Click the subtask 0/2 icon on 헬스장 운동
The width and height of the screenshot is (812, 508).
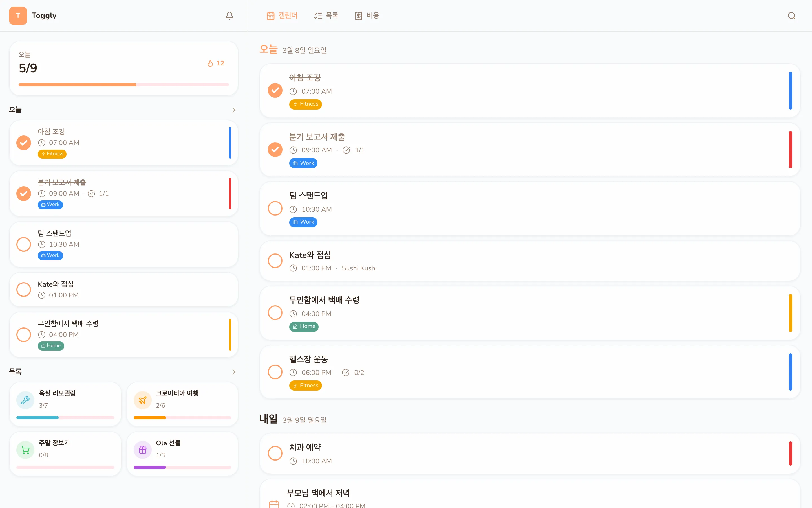346,373
